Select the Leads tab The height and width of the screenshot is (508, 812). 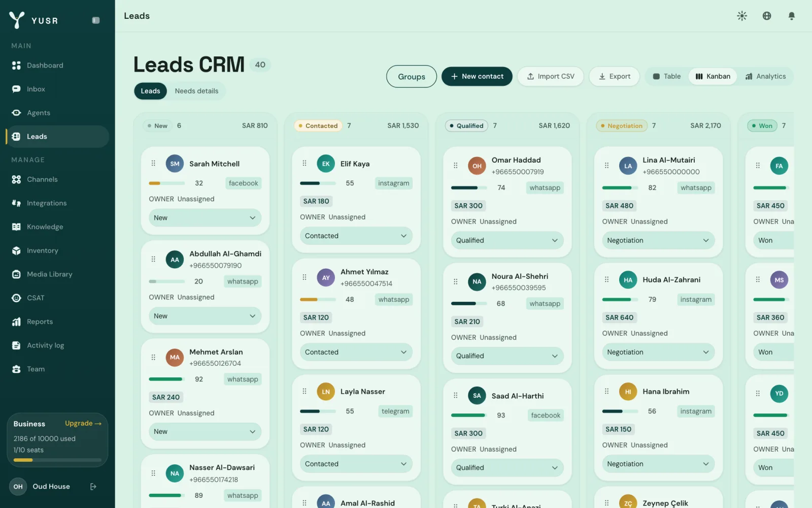(150, 91)
